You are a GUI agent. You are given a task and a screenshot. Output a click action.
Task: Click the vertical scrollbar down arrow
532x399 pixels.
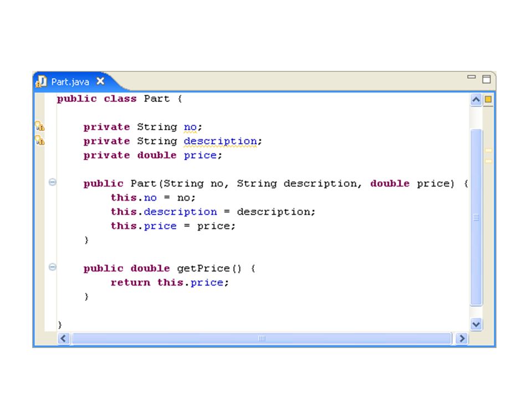point(476,324)
